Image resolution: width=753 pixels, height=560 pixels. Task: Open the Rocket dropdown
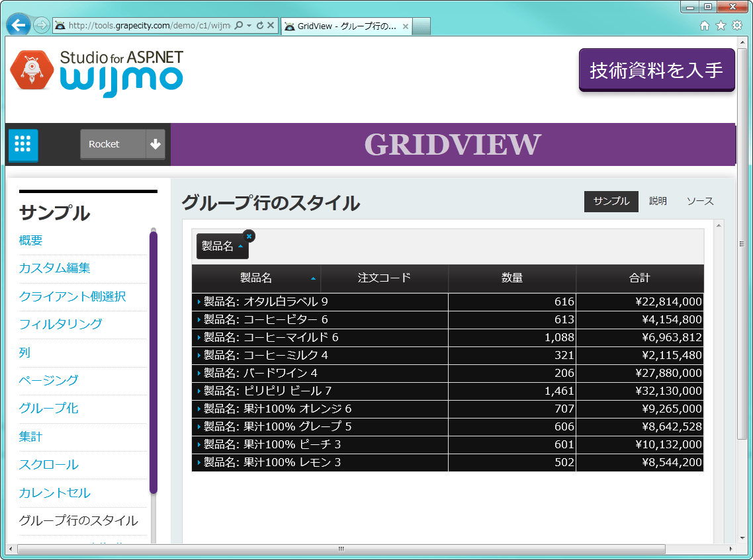pos(122,144)
